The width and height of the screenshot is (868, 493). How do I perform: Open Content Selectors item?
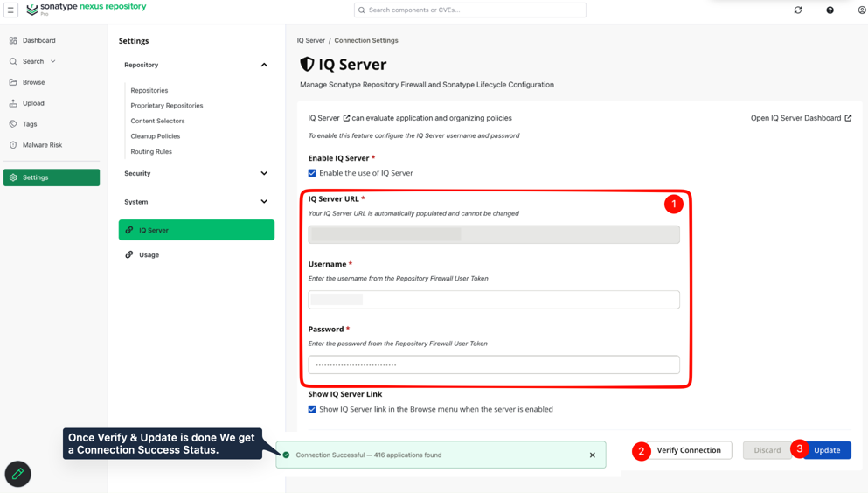click(157, 121)
